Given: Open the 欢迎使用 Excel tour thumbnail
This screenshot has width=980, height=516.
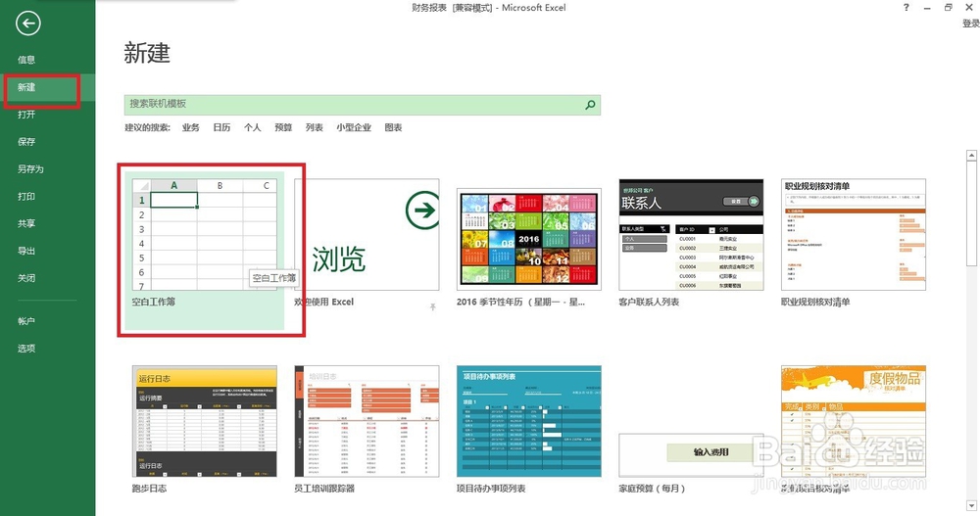Looking at the screenshot, I should [367, 234].
